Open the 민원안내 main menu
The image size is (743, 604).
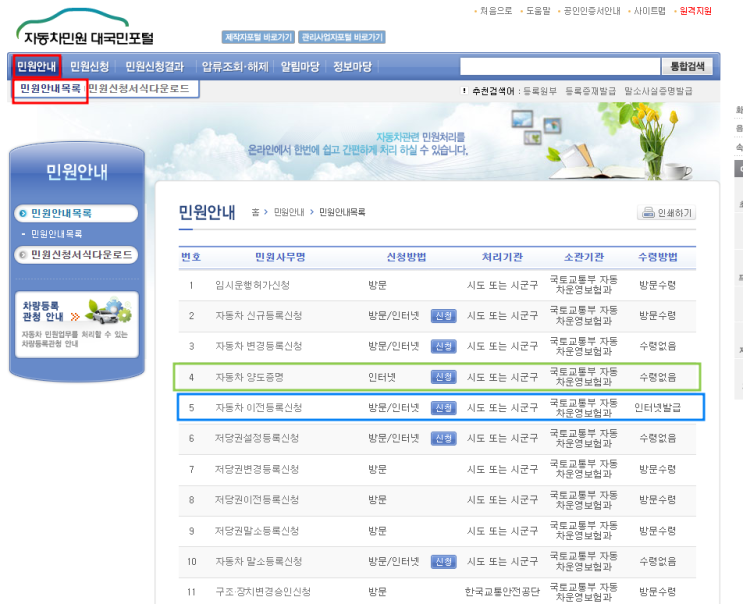coord(36,66)
